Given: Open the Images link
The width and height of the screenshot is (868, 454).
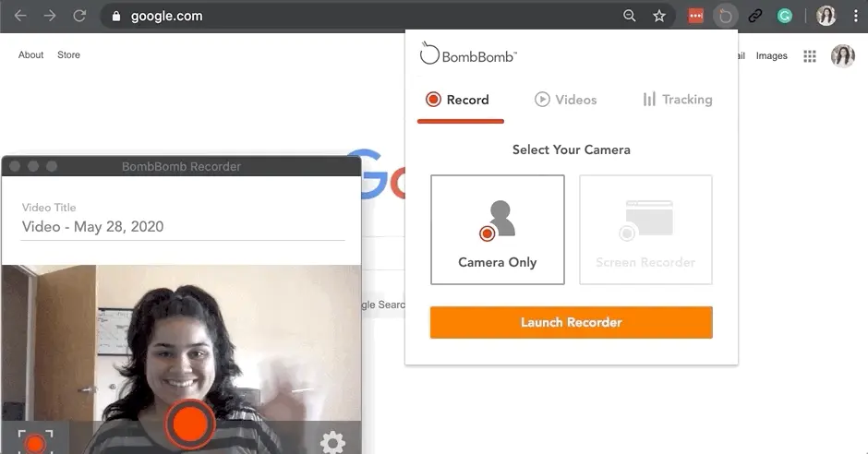Looking at the screenshot, I should [x=772, y=56].
